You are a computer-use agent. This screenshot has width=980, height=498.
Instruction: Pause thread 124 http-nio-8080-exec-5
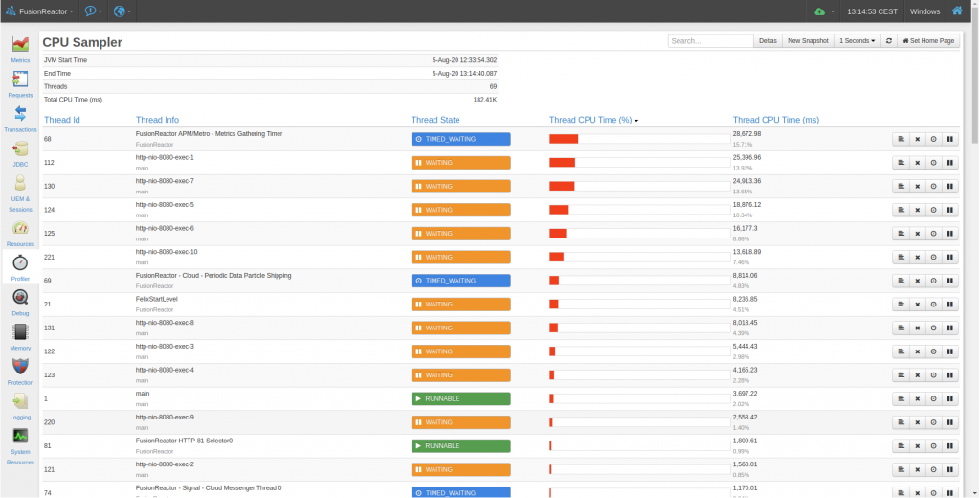click(x=950, y=210)
